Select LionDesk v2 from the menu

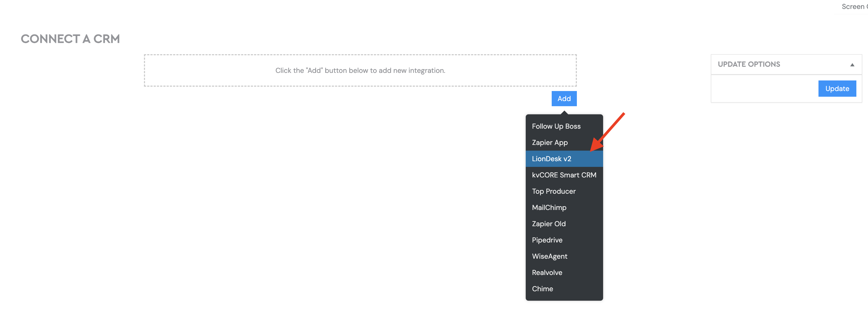point(564,159)
